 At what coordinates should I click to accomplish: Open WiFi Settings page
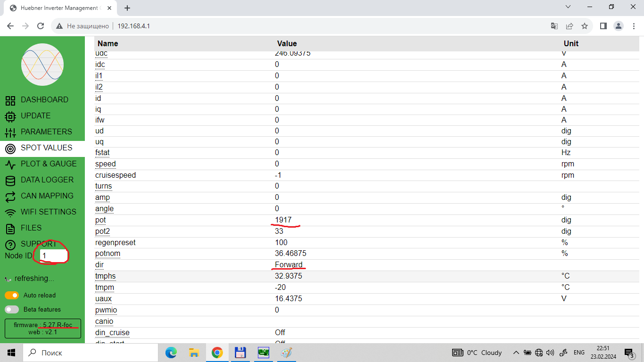point(48,212)
